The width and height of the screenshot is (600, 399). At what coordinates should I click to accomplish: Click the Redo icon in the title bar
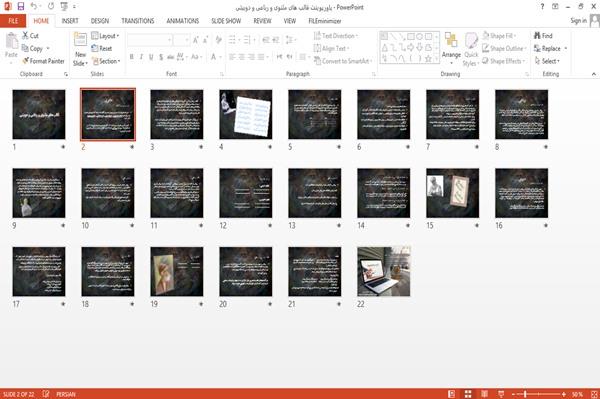click(51, 6)
